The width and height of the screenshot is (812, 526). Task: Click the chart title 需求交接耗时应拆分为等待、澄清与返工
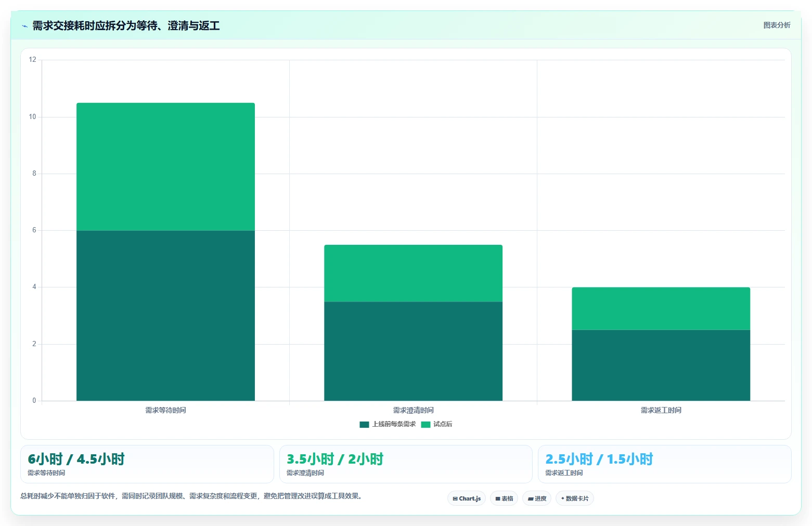[x=126, y=26]
